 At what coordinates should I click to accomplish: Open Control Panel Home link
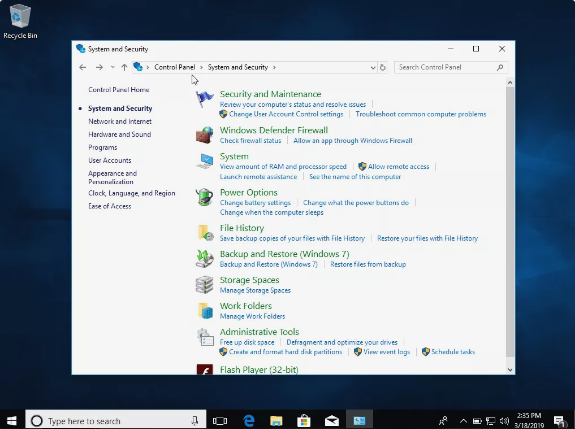tap(119, 89)
